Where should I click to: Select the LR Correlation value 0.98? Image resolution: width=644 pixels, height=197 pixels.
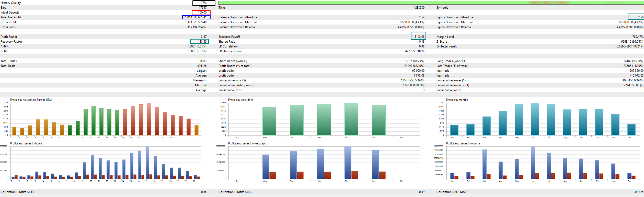(x=422, y=46)
